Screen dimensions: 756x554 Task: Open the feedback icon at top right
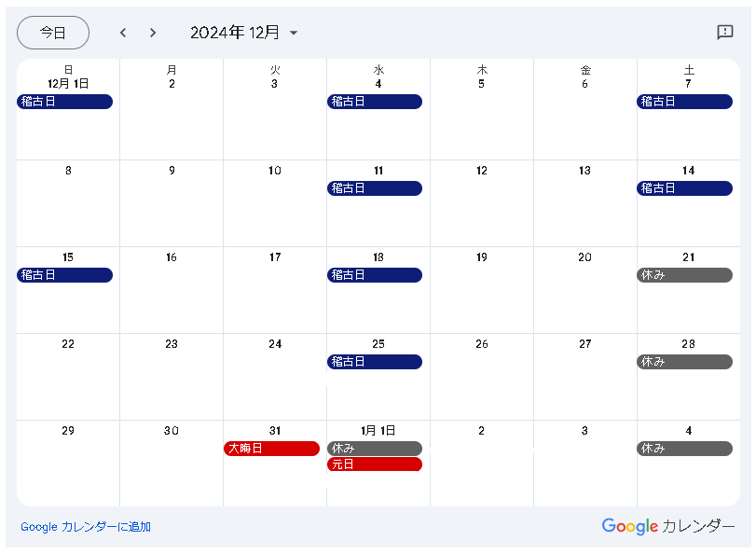724,33
